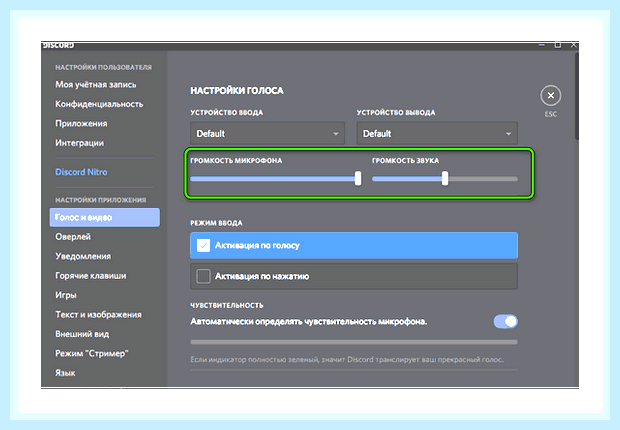Open Горячие клавиши settings

click(x=91, y=276)
